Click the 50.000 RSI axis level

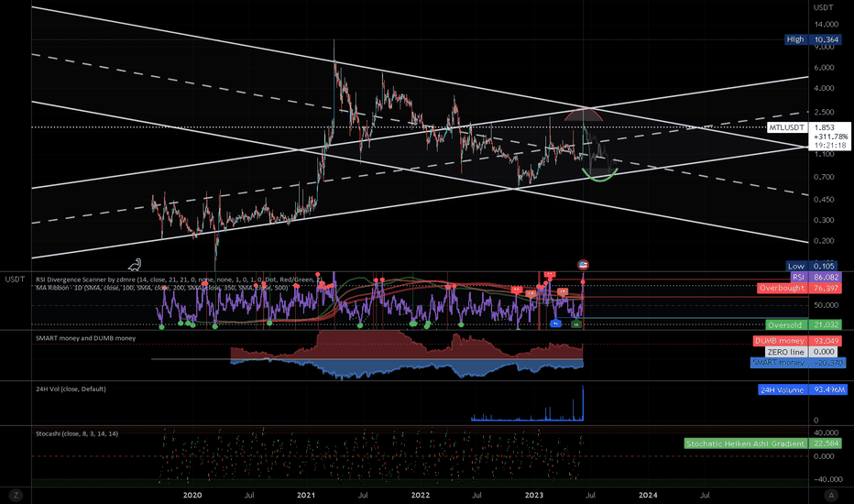[827, 305]
